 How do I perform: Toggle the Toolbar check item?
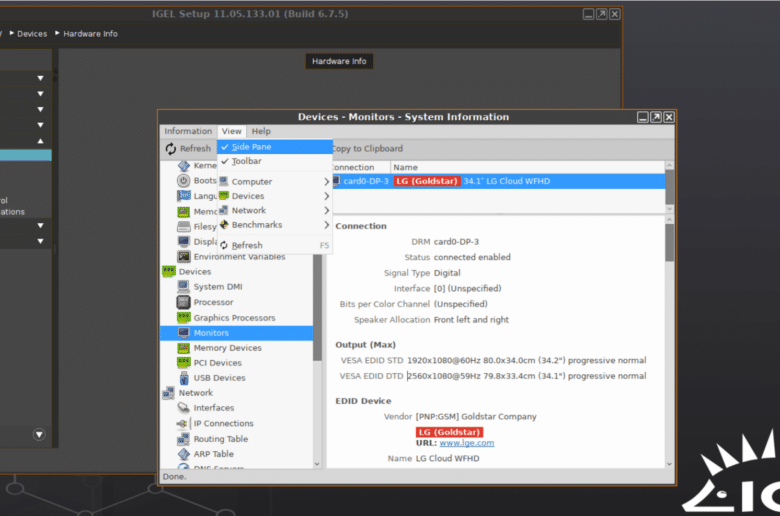pos(275,161)
